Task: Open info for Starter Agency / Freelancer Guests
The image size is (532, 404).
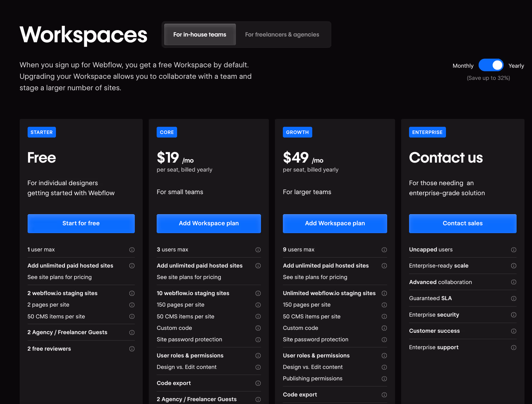Action: (x=132, y=332)
